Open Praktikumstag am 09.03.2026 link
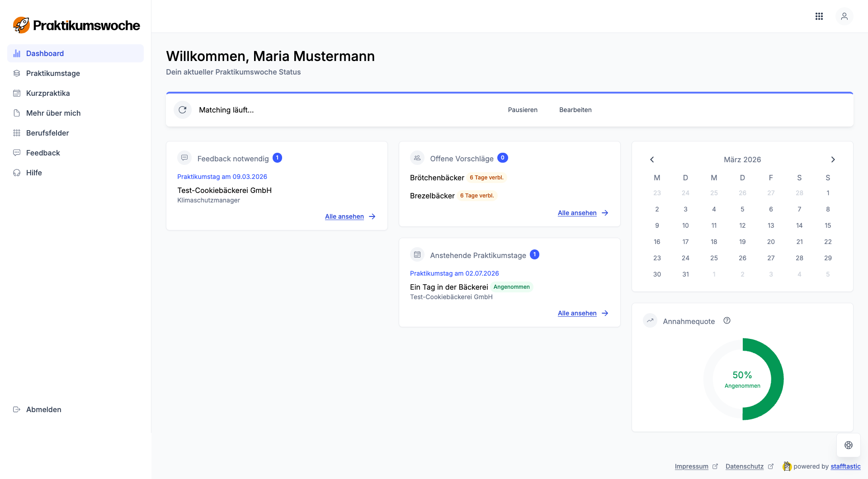This screenshot has height=479, width=868. click(x=222, y=177)
